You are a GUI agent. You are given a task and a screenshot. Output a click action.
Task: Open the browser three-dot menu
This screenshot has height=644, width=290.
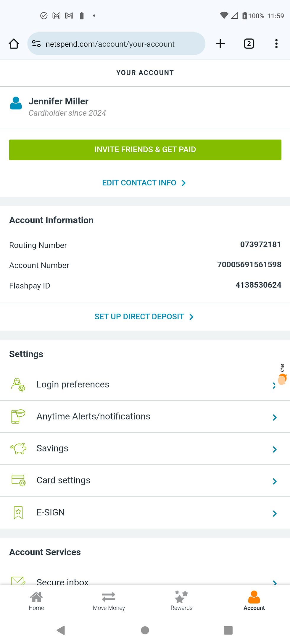pos(276,44)
